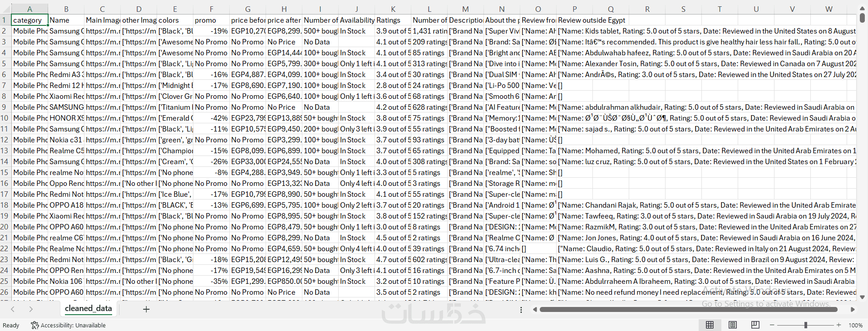Screen dimensions: 868x331
Task: Select the EGP850.00 price cell
Action: click(x=284, y=281)
